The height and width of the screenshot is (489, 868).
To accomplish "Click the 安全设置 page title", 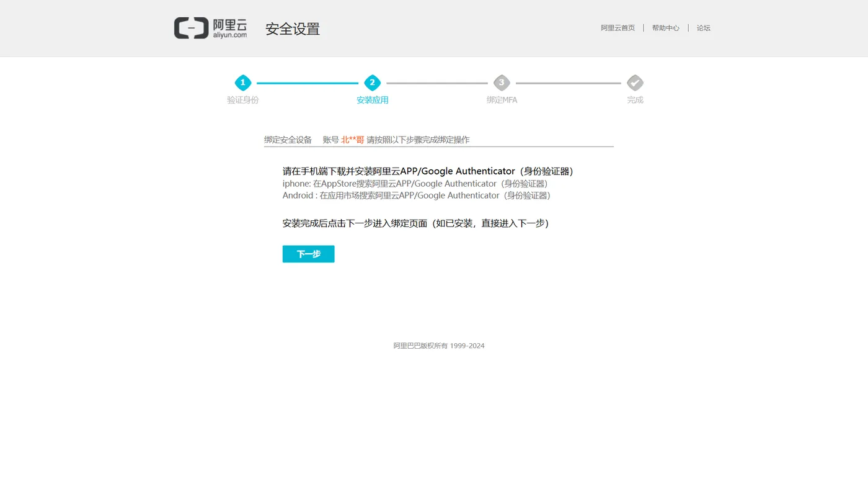I will click(293, 29).
